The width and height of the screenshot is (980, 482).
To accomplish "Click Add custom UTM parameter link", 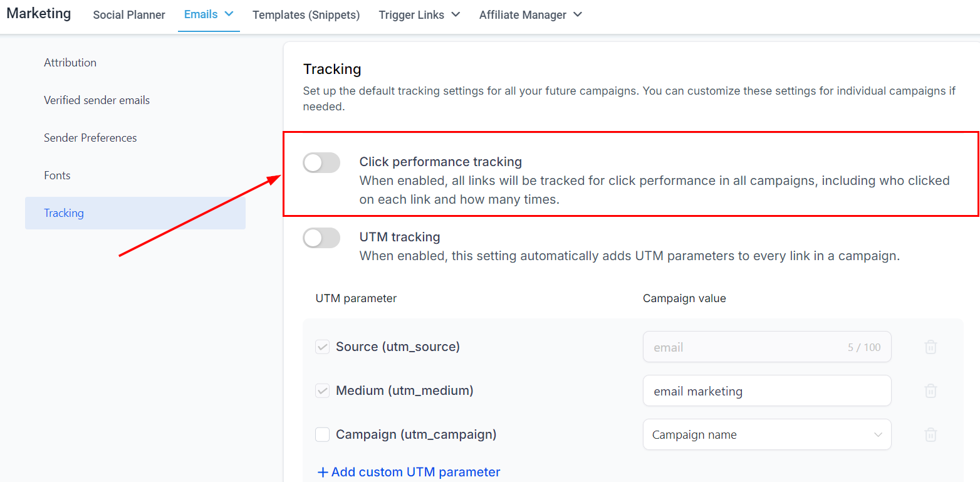I will pyautogui.click(x=415, y=472).
